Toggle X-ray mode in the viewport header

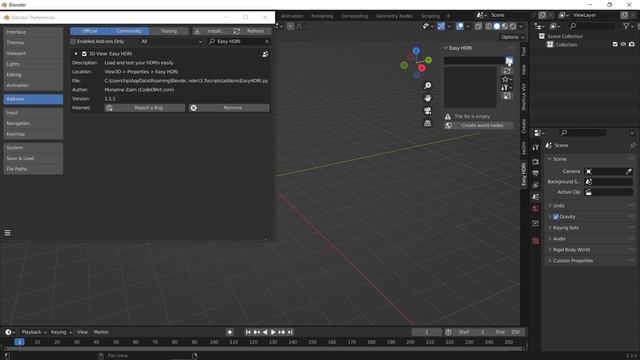pyautogui.click(x=478, y=26)
